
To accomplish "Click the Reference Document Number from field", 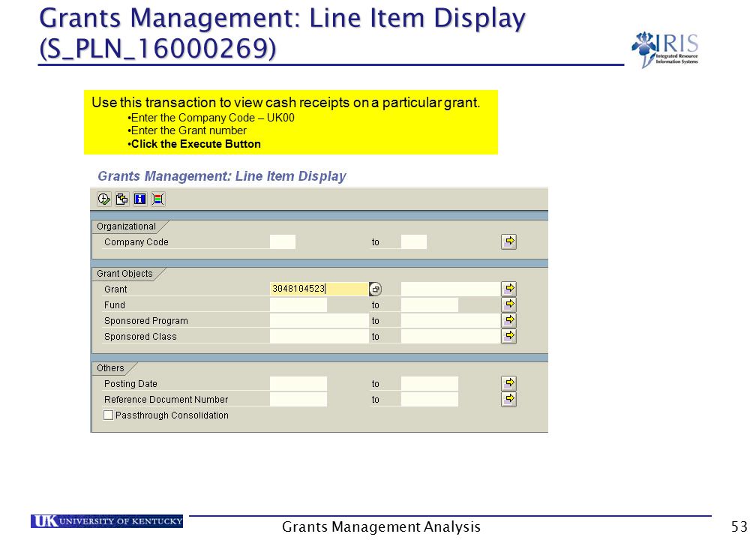I will click(298, 399).
